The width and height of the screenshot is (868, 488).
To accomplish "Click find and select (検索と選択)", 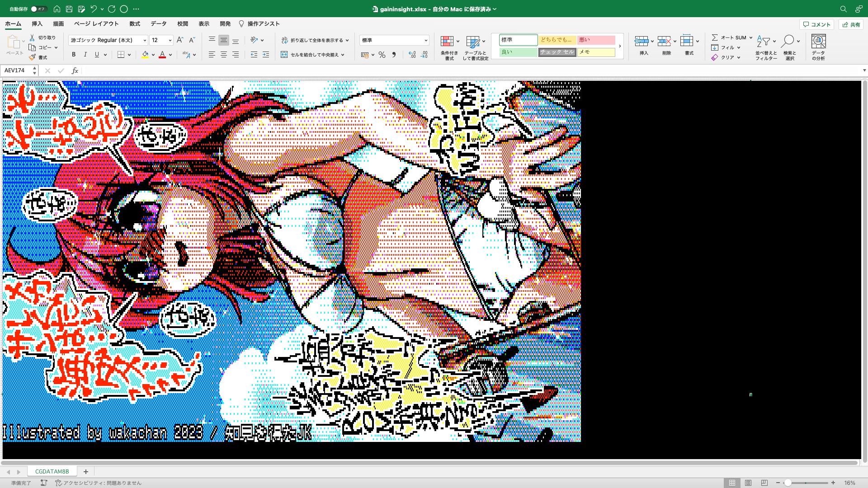I will [x=790, y=47].
